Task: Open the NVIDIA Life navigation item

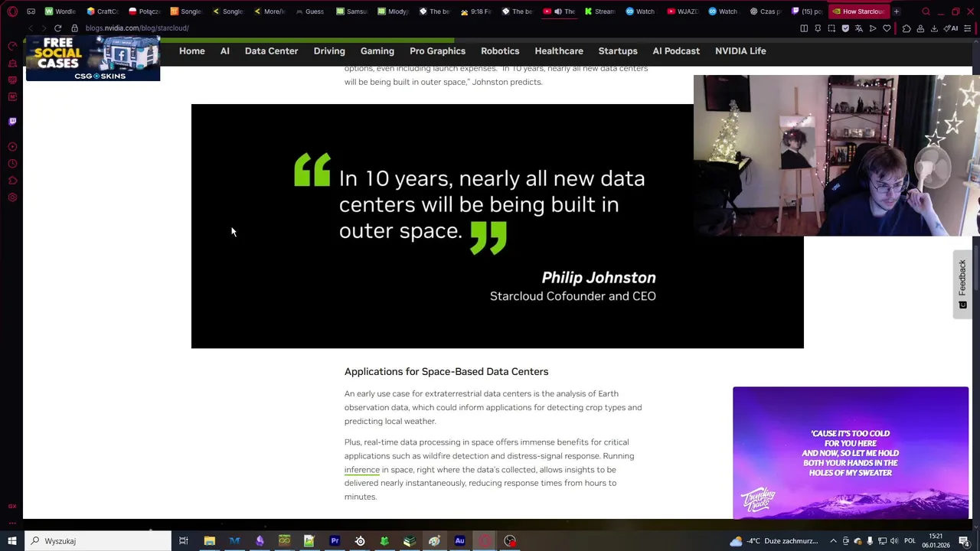Action: pyautogui.click(x=740, y=51)
